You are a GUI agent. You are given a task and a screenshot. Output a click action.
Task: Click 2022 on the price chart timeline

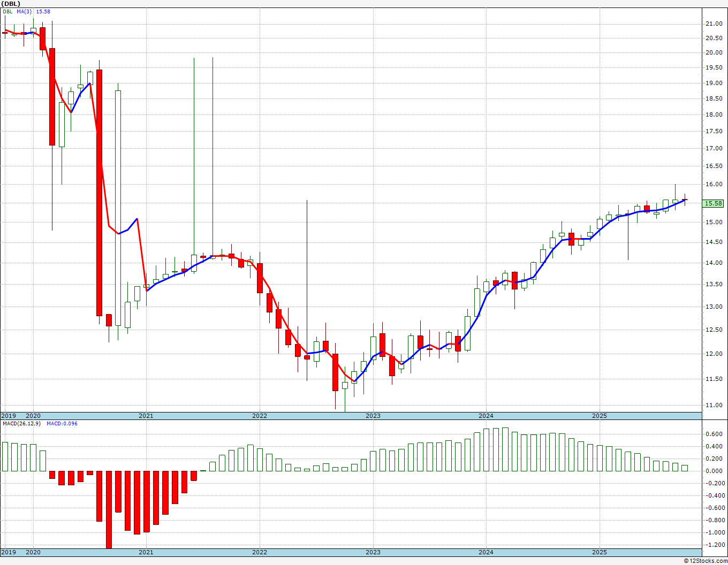(x=260, y=416)
